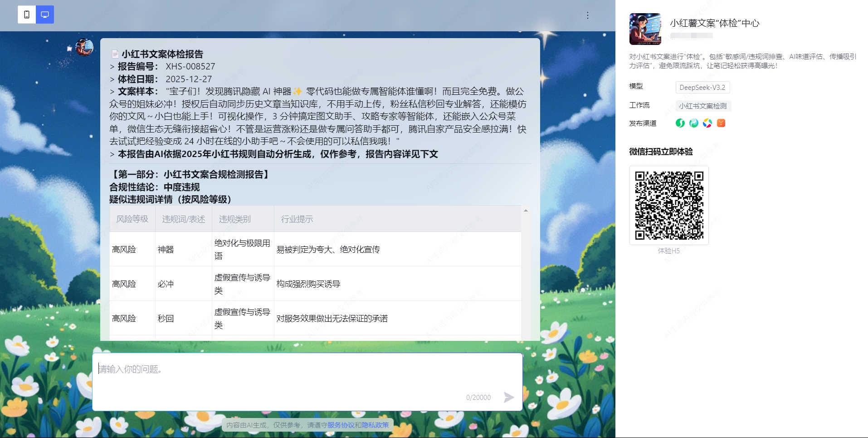Click the 小红薯文案"体检"中心 title
The width and height of the screenshot is (868, 438).
pyautogui.click(x=715, y=23)
